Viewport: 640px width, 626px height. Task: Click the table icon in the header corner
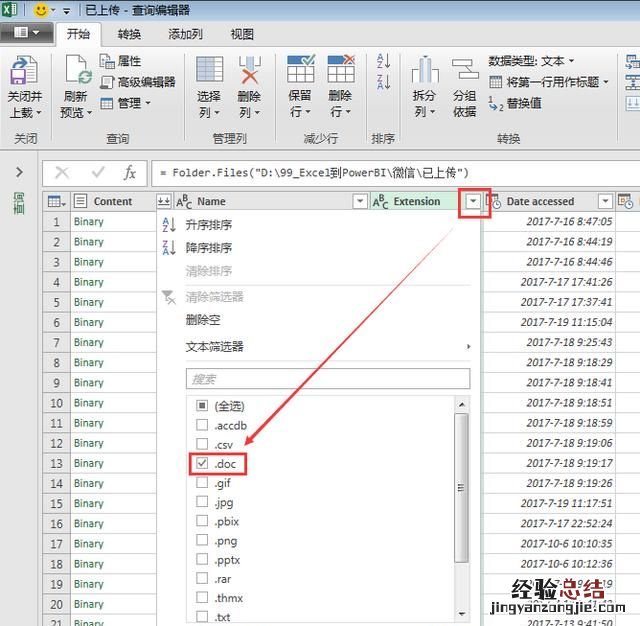56,201
